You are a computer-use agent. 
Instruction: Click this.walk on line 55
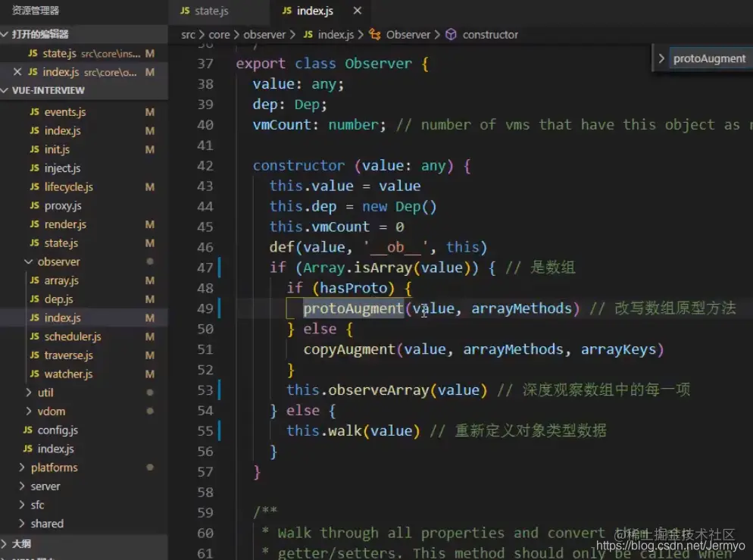(x=324, y=431)
